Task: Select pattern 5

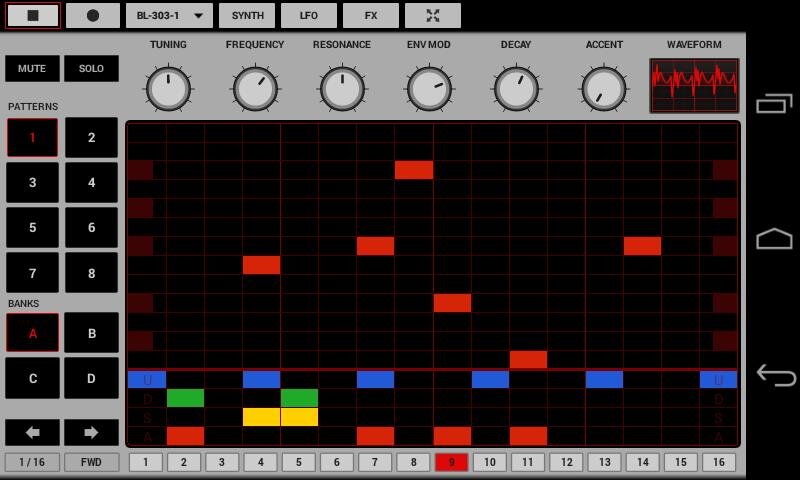Action: (x=32, y=227)
